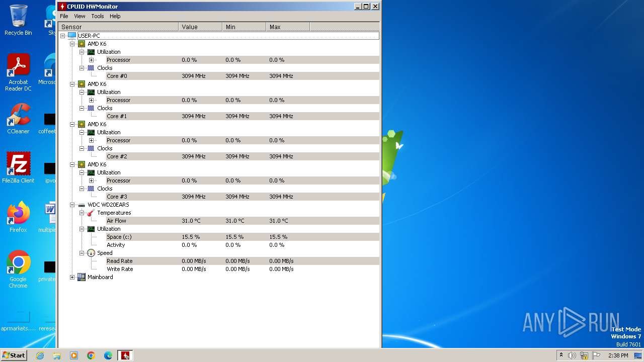Select the HWMonitor taskbar button
This screenshot has width=644, height=362.
click(x=125, y=355)
